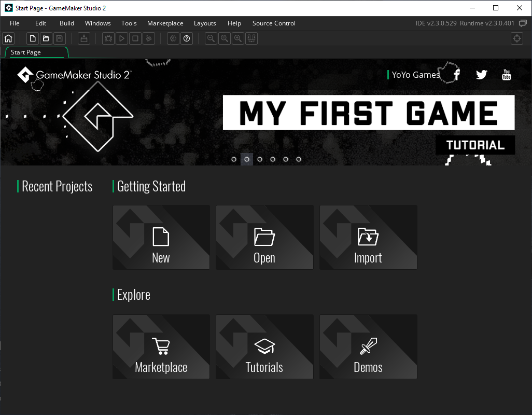This screenshot has width=532, height=415.
Task: Click the Home start page toolbar icon
Action: [x=8, y=38]
